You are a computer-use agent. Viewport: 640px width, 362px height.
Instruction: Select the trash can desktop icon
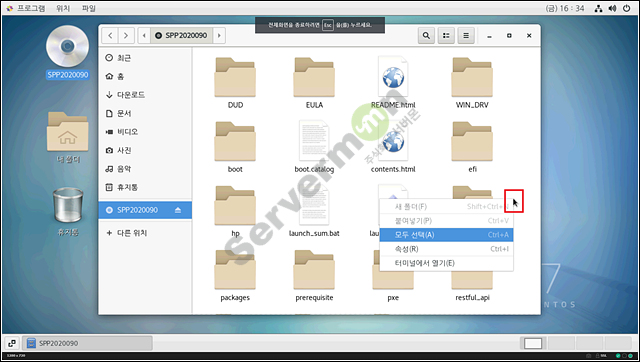tap(68, 205)
